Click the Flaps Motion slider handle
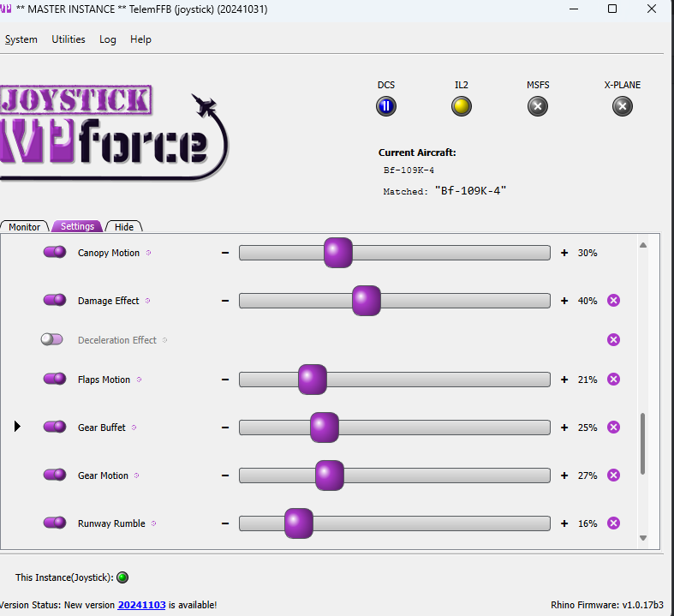This screenshot has width=674, height=616. [313, 380]
